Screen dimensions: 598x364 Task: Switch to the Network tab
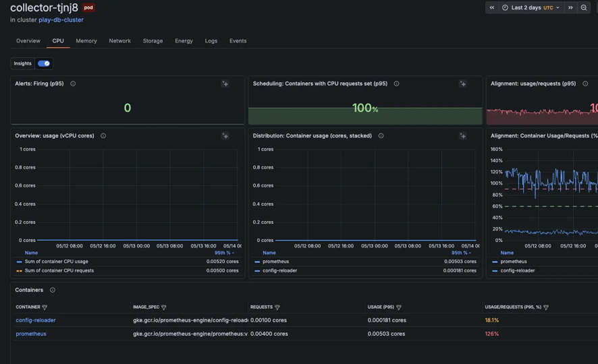click(x=119, y=40)
